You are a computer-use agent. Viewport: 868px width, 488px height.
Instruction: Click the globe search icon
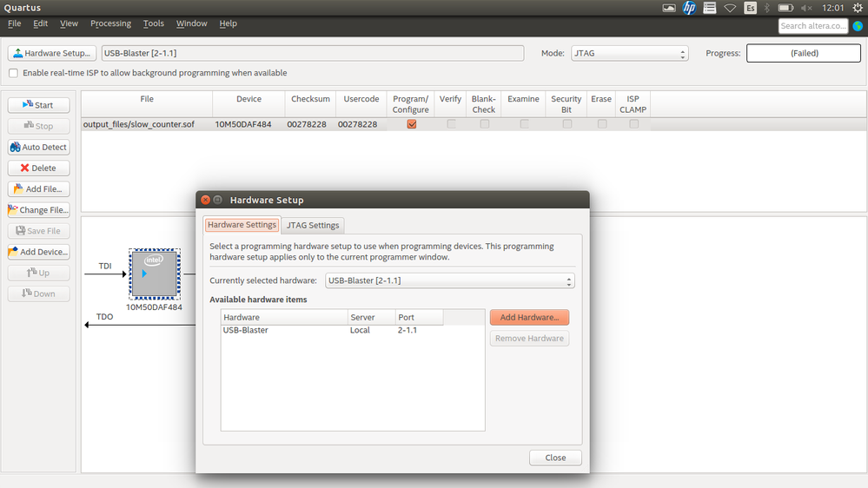(858, 26)
